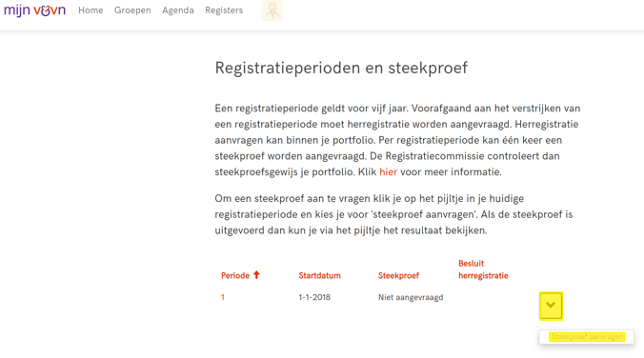Image resolution: width=644 pixels, height=358 pixels.
Task: Open the Agenda navigation item
Action: [x=178, y=10]
